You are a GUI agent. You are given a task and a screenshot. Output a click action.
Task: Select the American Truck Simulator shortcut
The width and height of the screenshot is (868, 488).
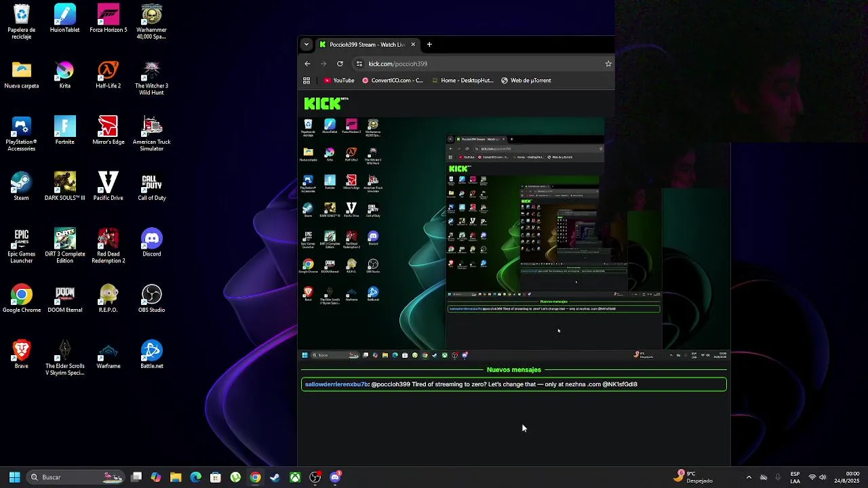click(x=152, y=134)
